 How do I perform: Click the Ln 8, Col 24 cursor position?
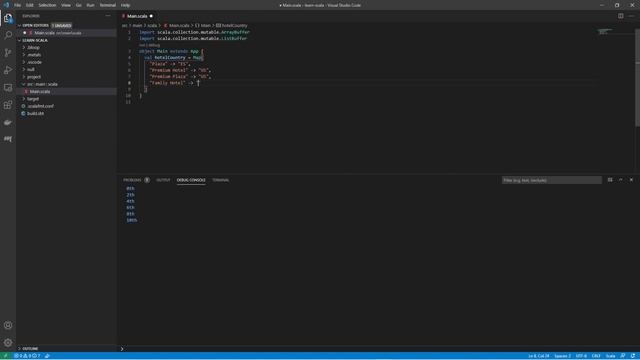coord(539,356)
